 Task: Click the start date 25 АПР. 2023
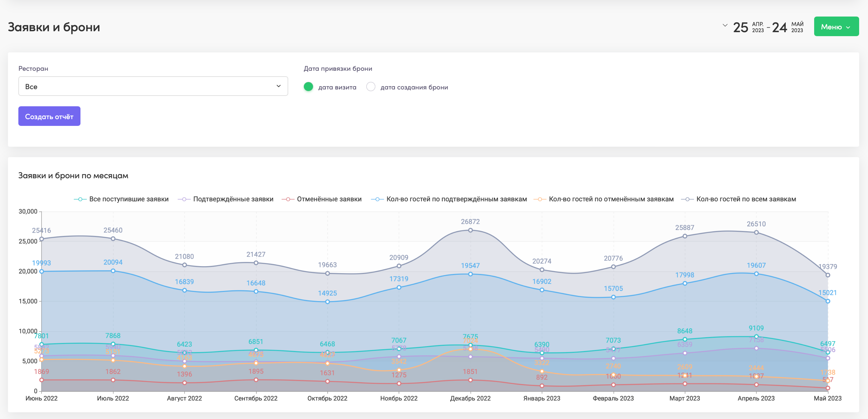pos(748,27)
